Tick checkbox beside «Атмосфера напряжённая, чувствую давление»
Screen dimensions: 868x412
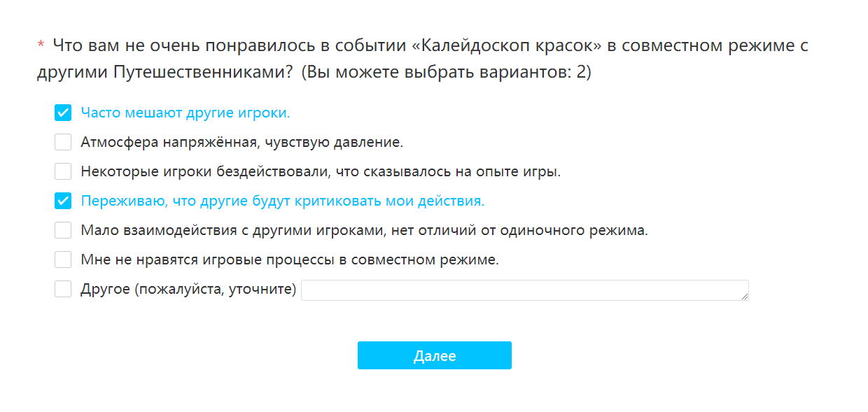click(63, 142)
